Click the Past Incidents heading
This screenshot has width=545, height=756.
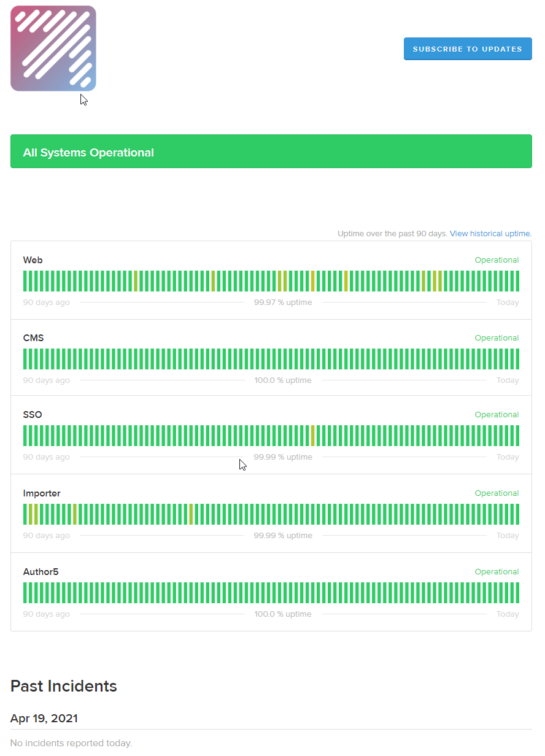pyautogui.click(x=63, y=686)
